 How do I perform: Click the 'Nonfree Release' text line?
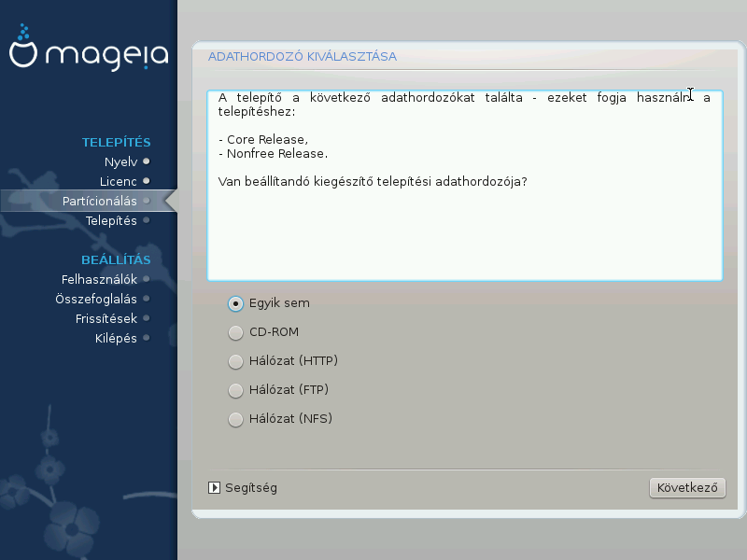pyautogui.click(x=273, y=154)
